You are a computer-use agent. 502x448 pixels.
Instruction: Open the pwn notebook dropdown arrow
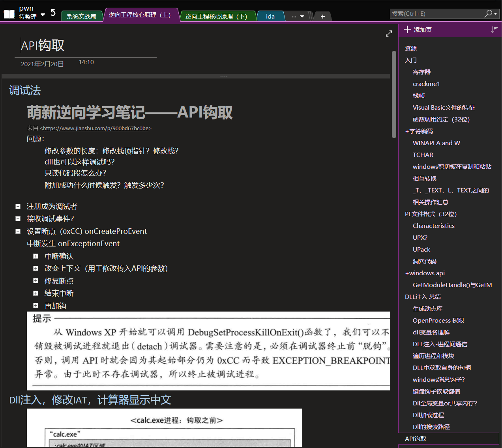(x=43, y=15)
